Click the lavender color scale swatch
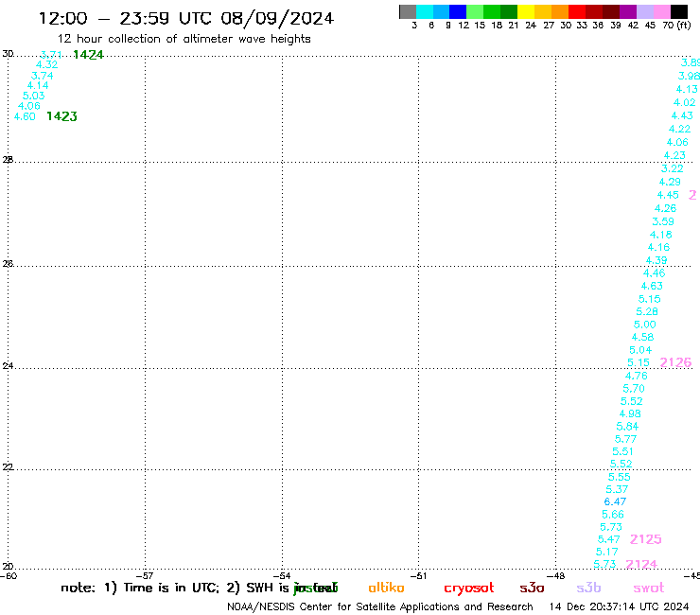Image resolution: width=700 pixels, height=615 pixels. point(645,11)
